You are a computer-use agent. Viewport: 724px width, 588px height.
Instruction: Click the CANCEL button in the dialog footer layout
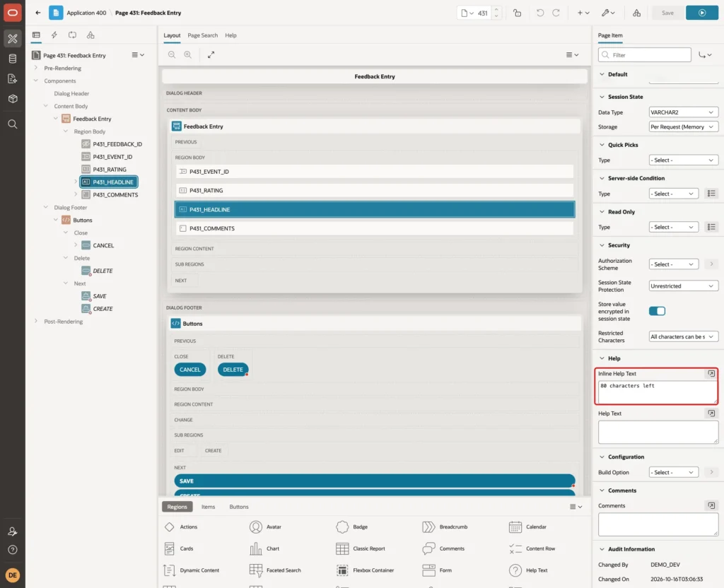[x=189, y=370]
